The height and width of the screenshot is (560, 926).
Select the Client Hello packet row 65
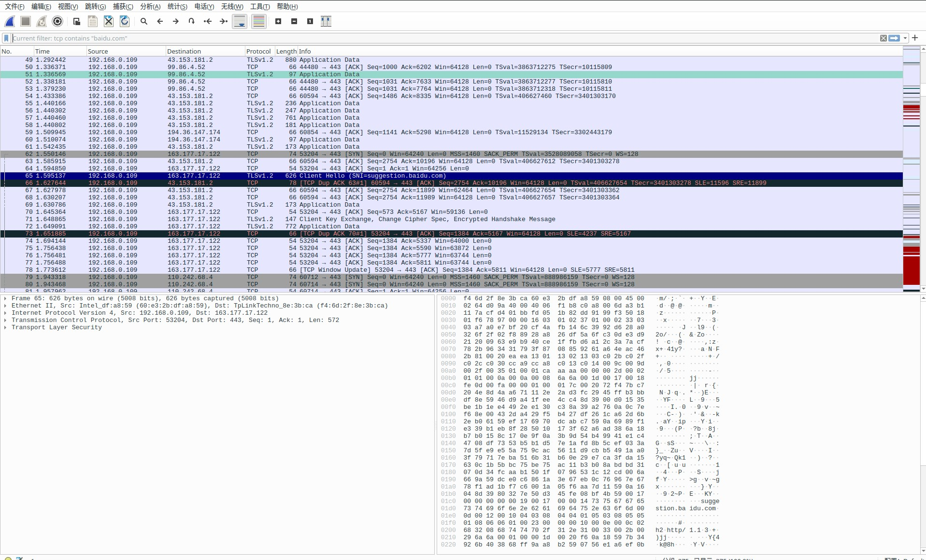(290, 176)
